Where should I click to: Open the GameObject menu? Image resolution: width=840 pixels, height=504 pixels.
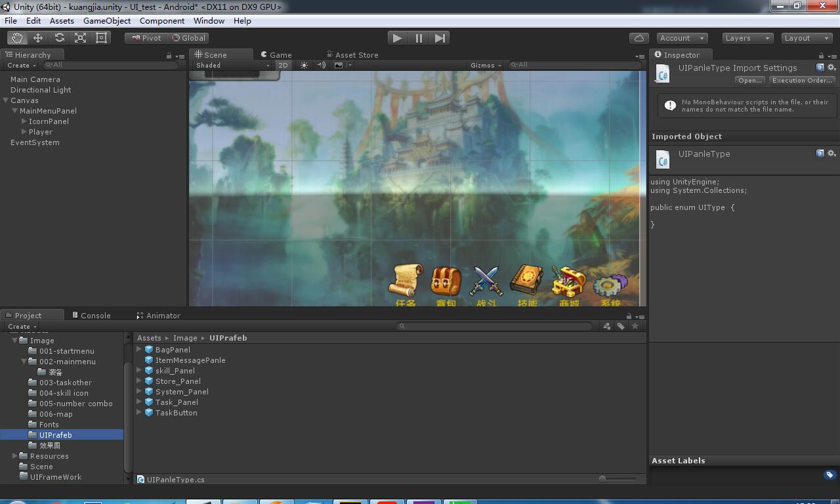pyautogui.click(x=107, y=21)
